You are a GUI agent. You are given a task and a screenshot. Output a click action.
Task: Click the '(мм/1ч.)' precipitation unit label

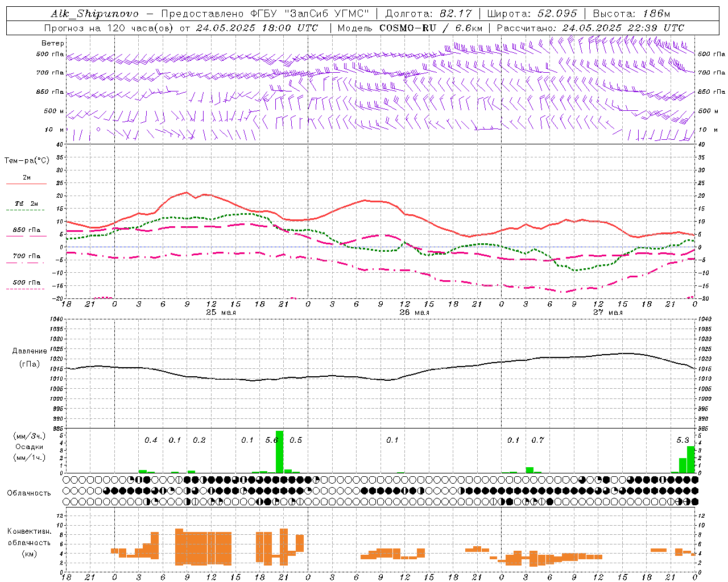(x=29, y=458)
